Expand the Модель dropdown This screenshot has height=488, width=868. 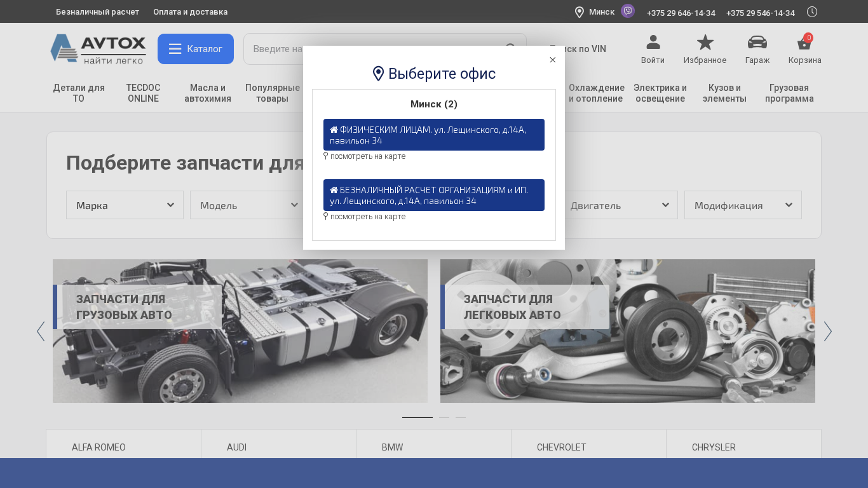click(248, 205)
